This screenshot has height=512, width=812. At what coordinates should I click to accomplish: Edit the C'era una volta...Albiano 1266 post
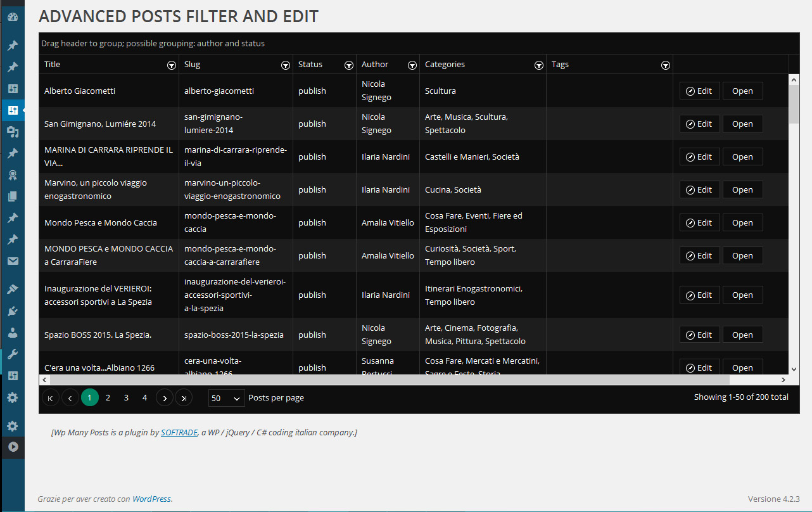pyautogui.click(x=699, y=368)
